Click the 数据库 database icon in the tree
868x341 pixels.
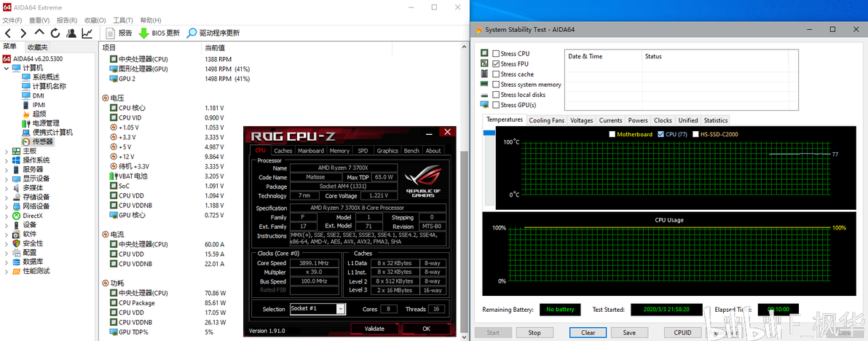pos(16,262)
